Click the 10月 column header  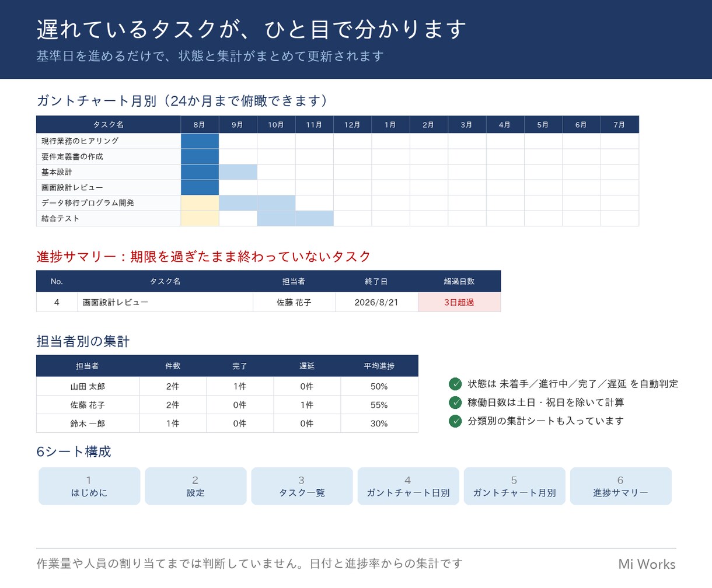(276, 125)
